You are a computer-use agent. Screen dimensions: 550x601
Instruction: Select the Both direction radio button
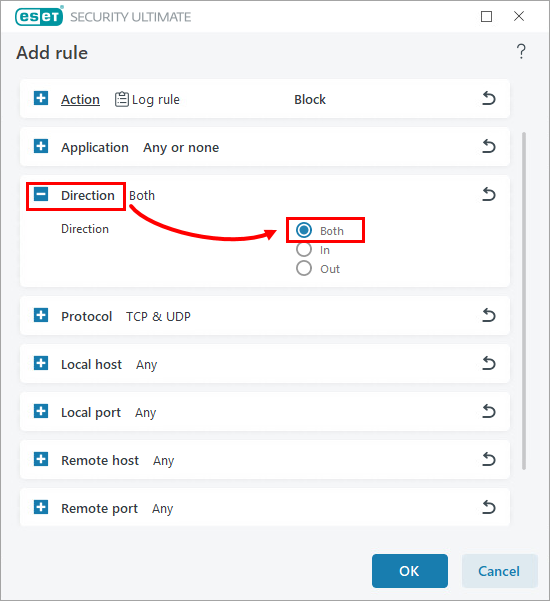304,230
